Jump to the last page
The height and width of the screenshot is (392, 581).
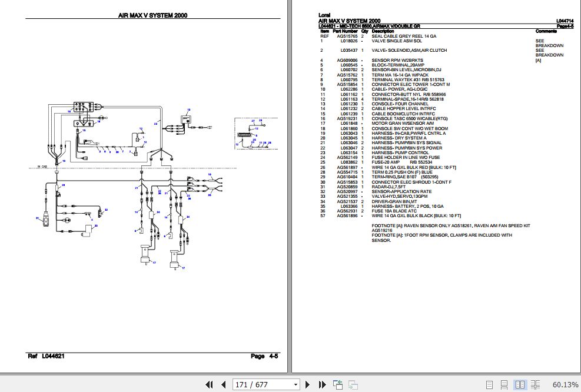point(321,384)
